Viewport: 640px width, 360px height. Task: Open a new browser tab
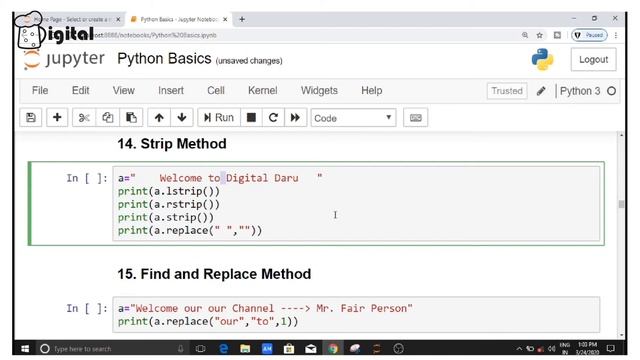pyautogui.click(x=242, y=19)
